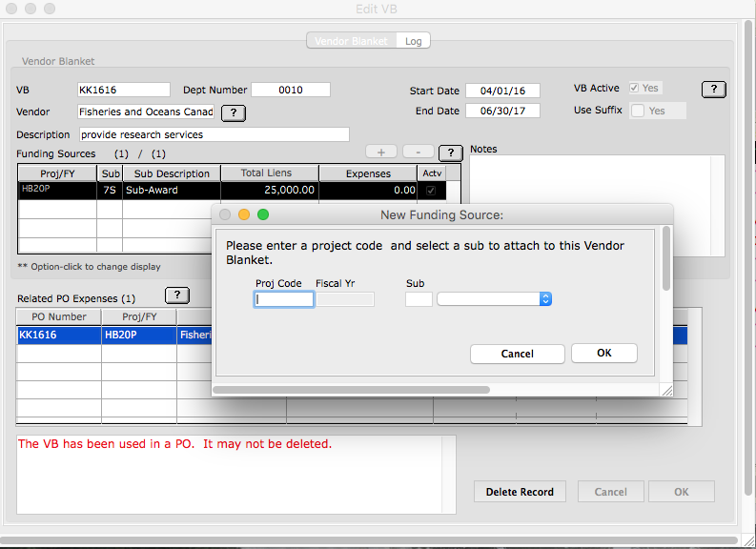Click the PO Number column header

(59, 316)
